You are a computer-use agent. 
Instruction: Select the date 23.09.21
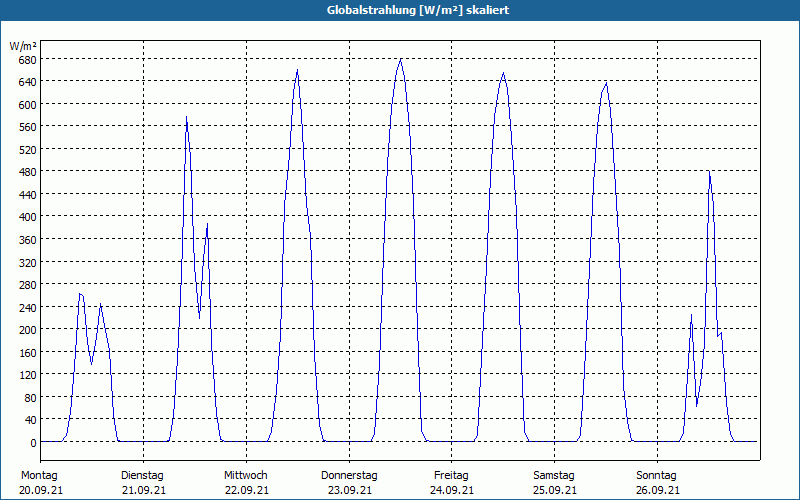point(349,491)
